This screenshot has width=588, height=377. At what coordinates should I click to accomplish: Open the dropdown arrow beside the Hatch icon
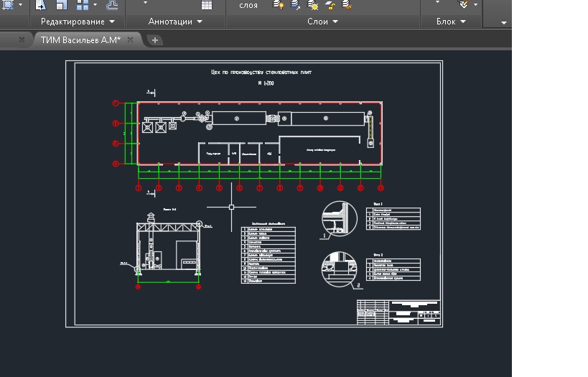(20, 4)
